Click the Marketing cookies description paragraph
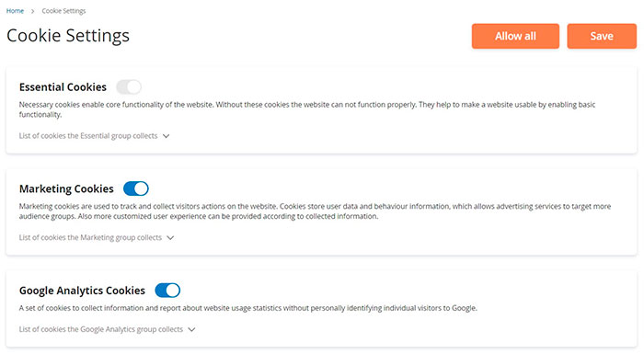Screen dimensions: 644x354 [315, 211]
